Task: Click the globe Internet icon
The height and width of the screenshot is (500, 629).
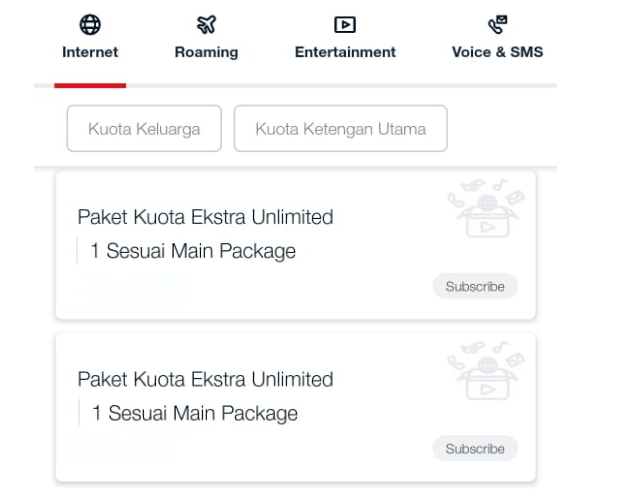Action: click(90, 24)
